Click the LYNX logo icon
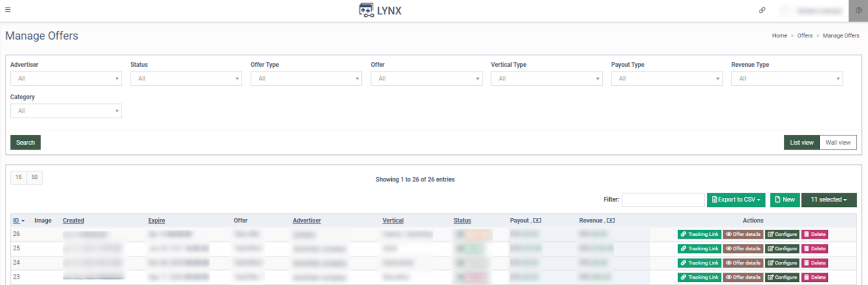The height and width of the screenshot is (285, 868). (366, 10)
